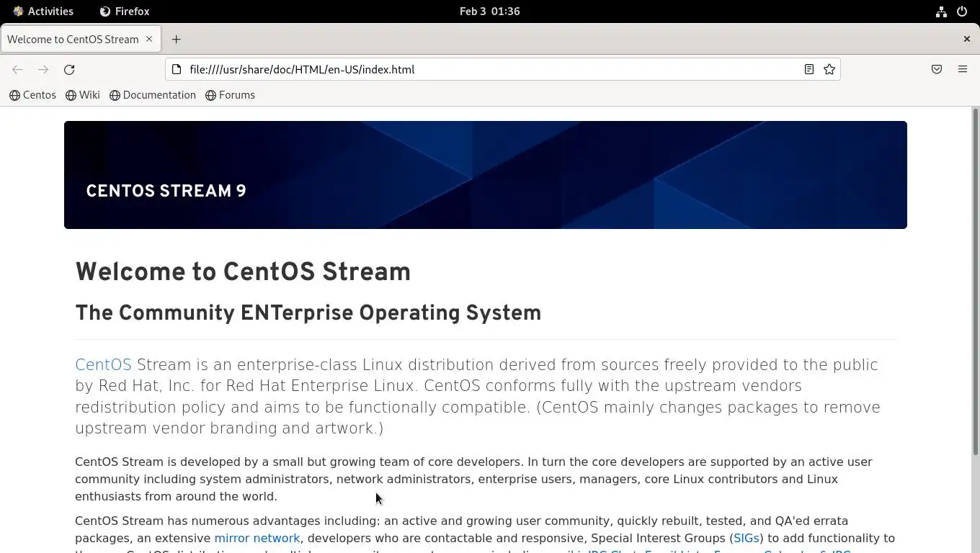Click the Welcome to CentOS Stream heading
This screenshot has width=980, height=553.
tap(243, 272)
